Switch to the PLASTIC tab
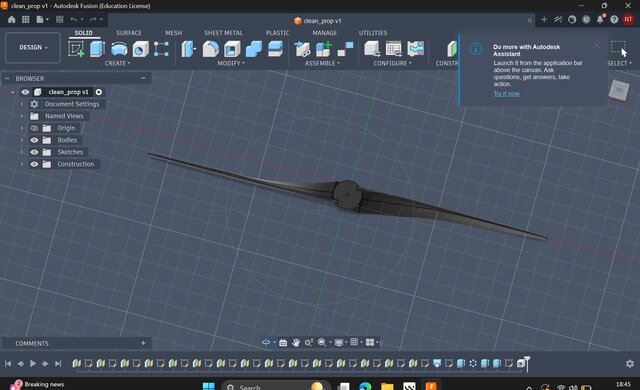 tap(278, 33)
